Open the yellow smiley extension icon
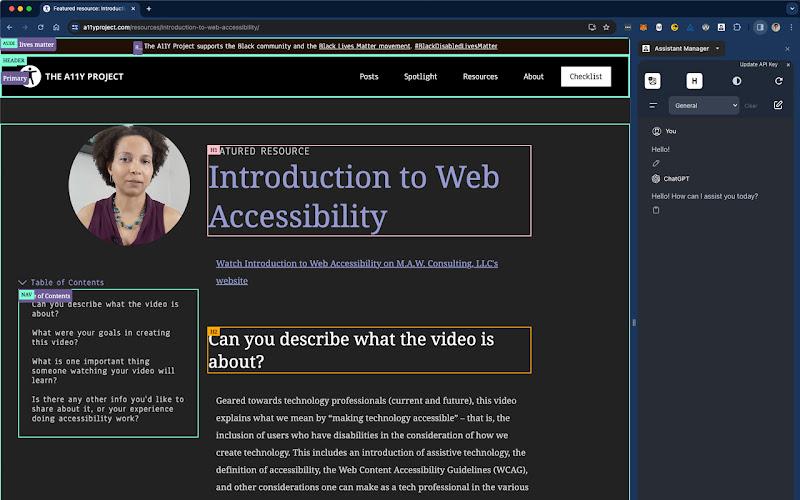 point(674,27)
